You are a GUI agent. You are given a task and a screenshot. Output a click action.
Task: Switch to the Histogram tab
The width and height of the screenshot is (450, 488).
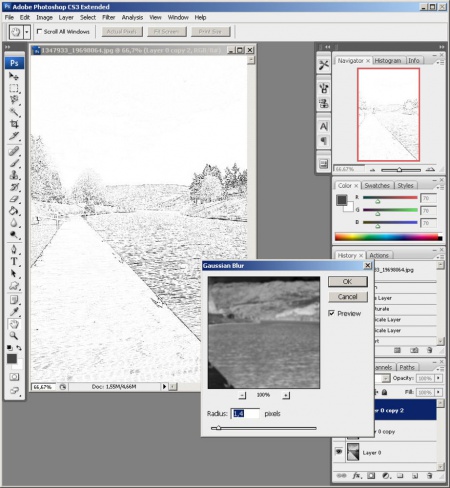(x=388, y=61)
